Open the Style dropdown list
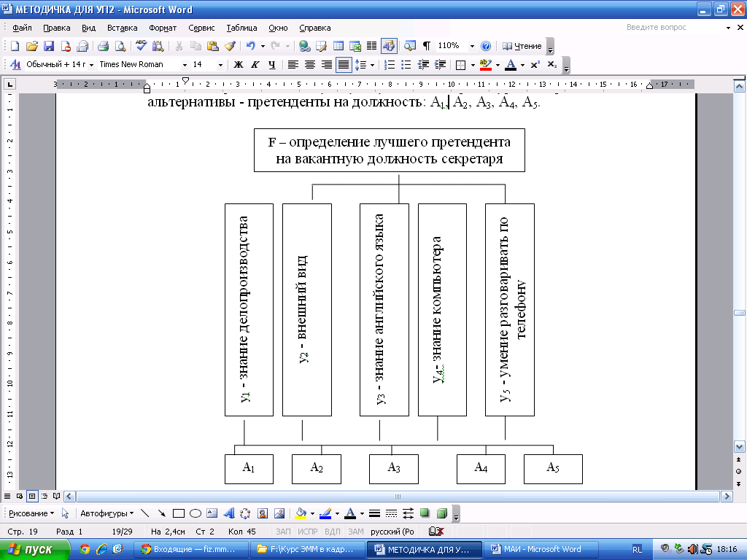Image resolution: width=747 pixels, height=560 pixels. click(91, 65)
